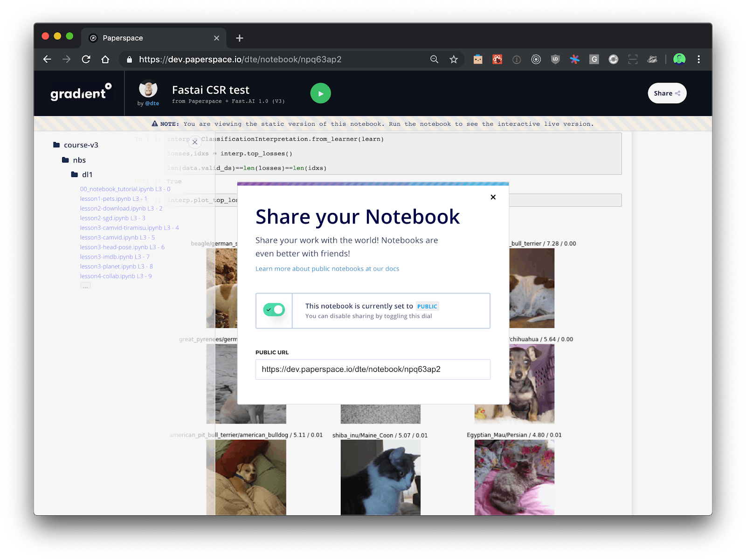Click the orange face extension icon
The width and height of the screenshot is (746, 560).
coord(478,59)
